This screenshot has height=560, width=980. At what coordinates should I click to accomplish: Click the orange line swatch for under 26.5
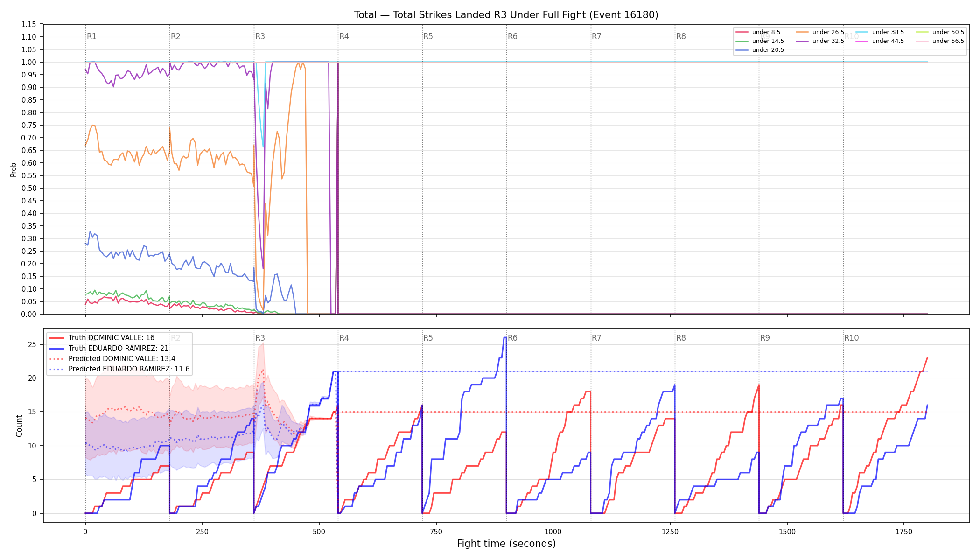click(802, 32)
